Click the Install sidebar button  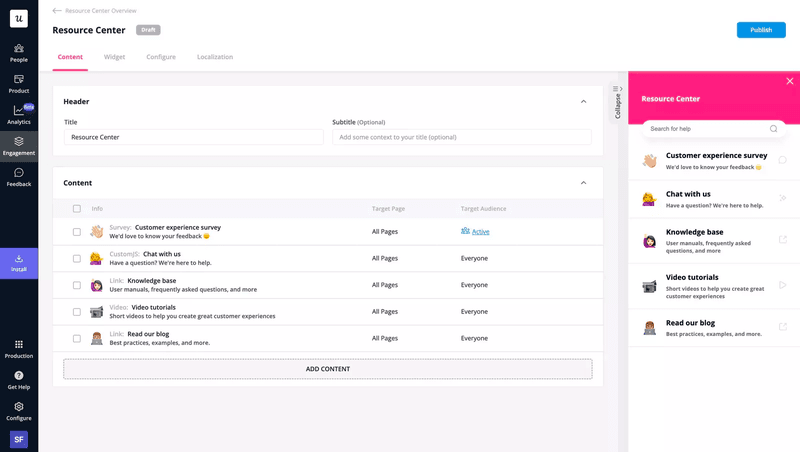pos(19,263)
